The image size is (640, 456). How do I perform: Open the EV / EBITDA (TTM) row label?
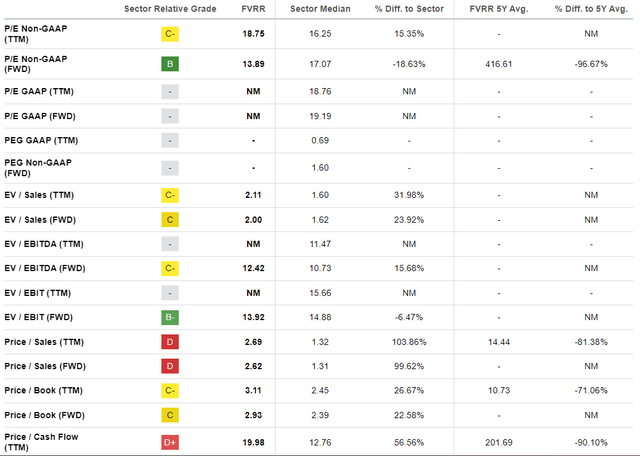[44, 243]
